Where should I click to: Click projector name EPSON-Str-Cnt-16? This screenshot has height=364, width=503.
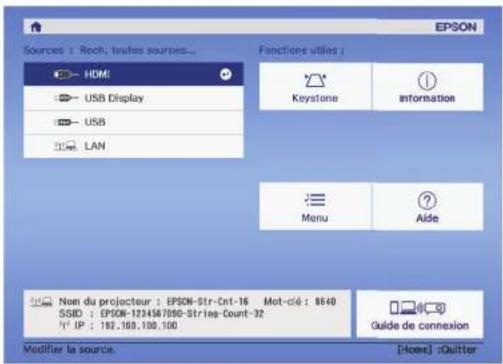point(208,301)
